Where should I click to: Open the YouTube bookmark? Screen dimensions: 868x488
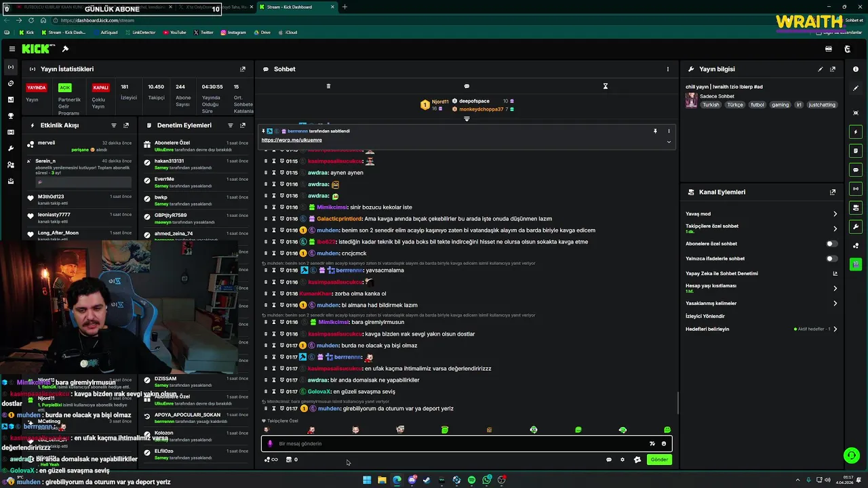pos(174,32)
